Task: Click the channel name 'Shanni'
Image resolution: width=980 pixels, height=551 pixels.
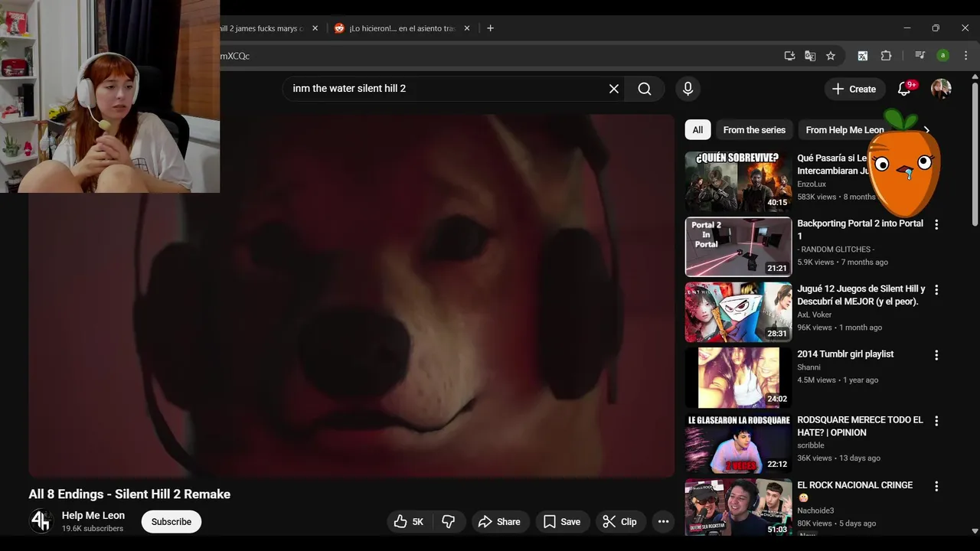Action: (x=808, y=367)
